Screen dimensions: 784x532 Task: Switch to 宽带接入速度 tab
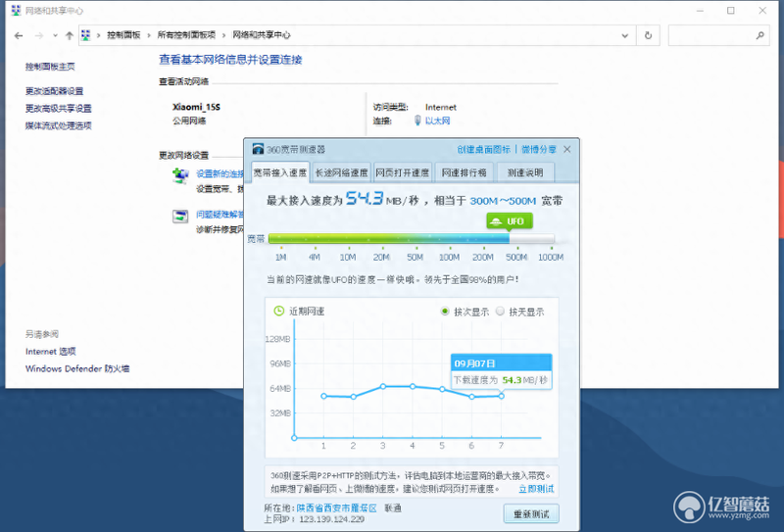click(x=280, y=172)
